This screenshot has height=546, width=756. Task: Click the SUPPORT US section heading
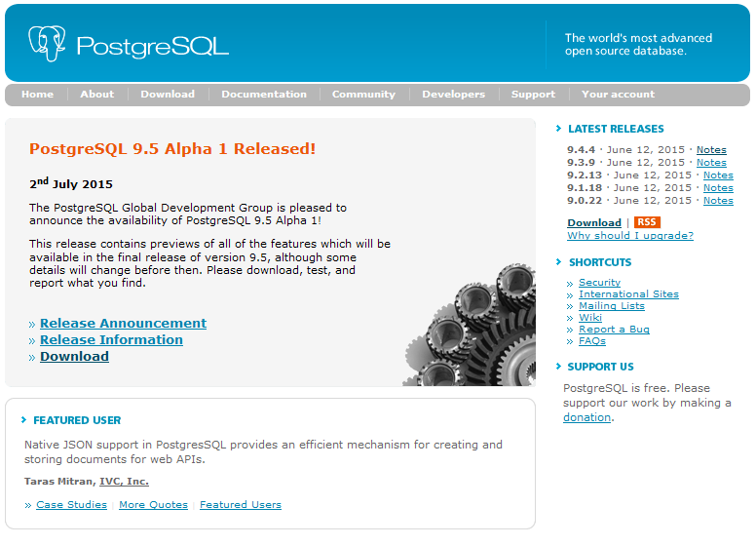pyautogui.click(x=601, y=367)
